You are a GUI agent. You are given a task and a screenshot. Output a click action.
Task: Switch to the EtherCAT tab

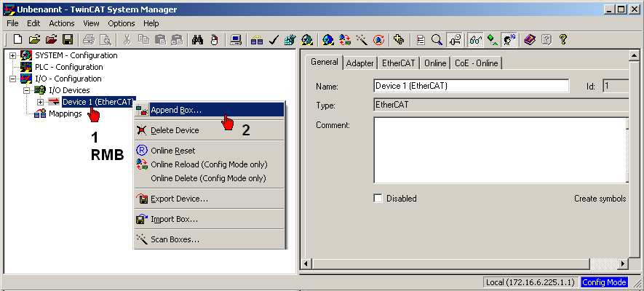pos(398,63)
